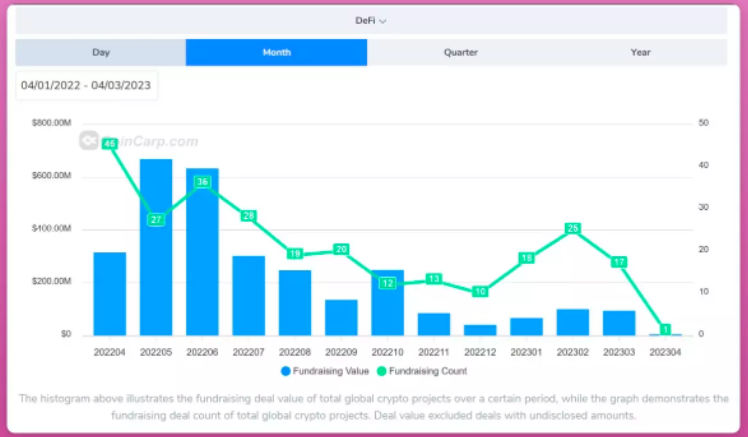Image resolution: width=748 pixels, height=437 pixels.
Task: Select the Year tab
Action: (x=640, y=53)
